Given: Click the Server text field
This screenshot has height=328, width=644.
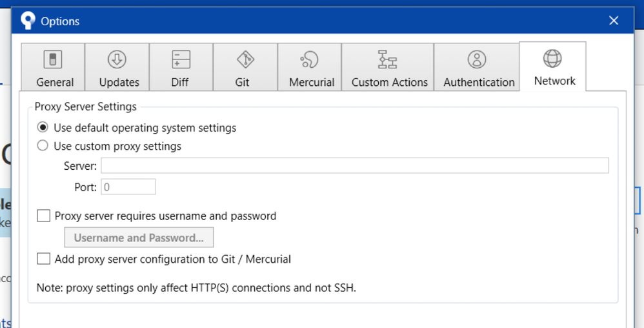Looking at the screenshot, I should tap(354, 166).
